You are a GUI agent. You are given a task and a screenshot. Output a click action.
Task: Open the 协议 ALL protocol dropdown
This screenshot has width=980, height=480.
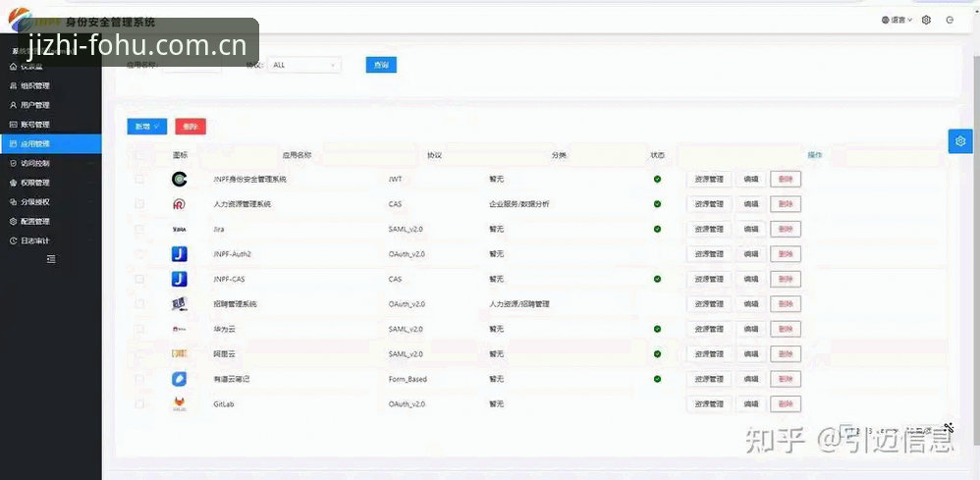tap(304, 65)
